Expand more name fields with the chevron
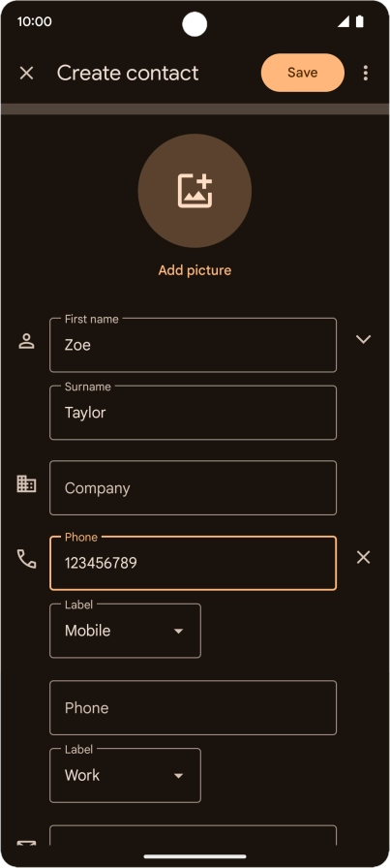 [364, 339]
